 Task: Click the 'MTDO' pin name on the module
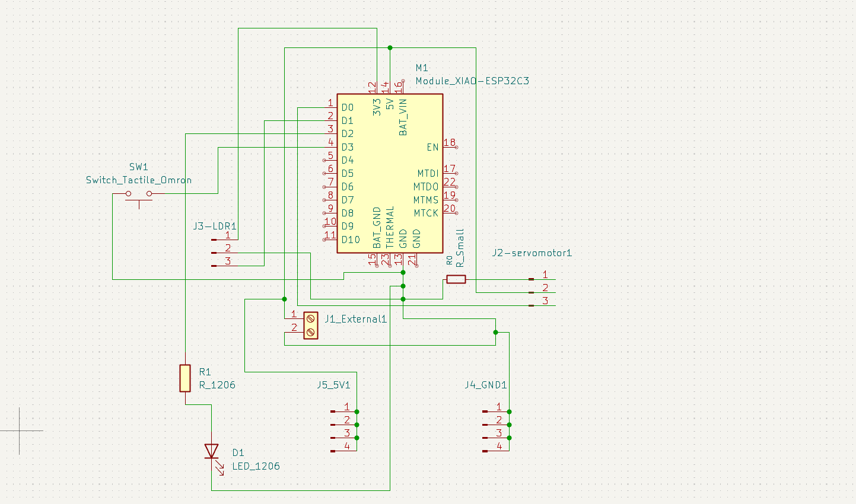[x=426, y=187]
